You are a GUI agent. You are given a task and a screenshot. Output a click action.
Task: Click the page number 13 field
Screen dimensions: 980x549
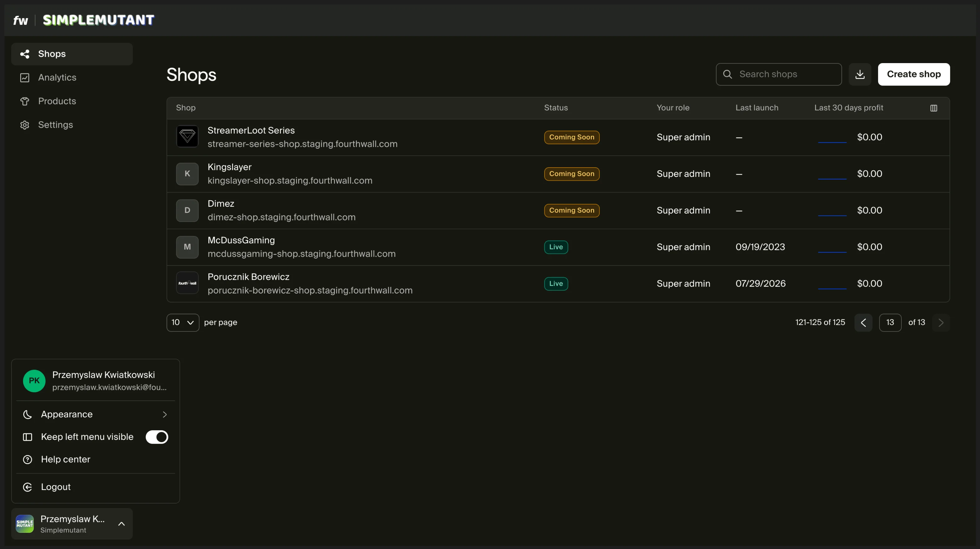click(x=890, y=322)
